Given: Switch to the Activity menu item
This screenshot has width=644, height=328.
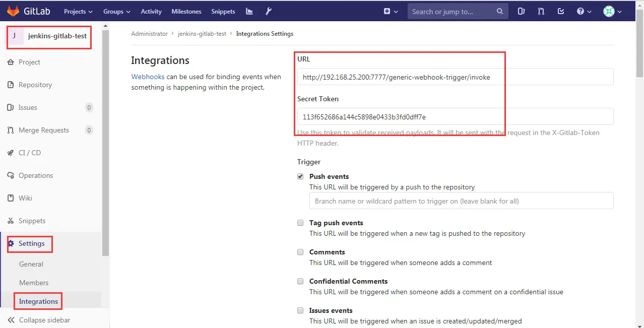Looking at the screenshot, I should pyautogui.click(x=151, y=11).
